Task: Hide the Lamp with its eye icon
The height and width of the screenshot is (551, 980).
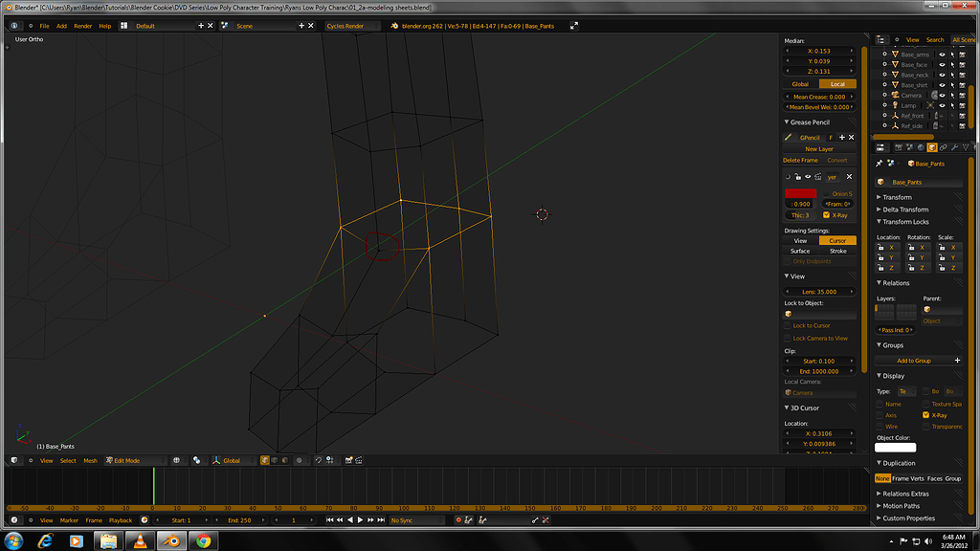Action: [x=942, y=105]
